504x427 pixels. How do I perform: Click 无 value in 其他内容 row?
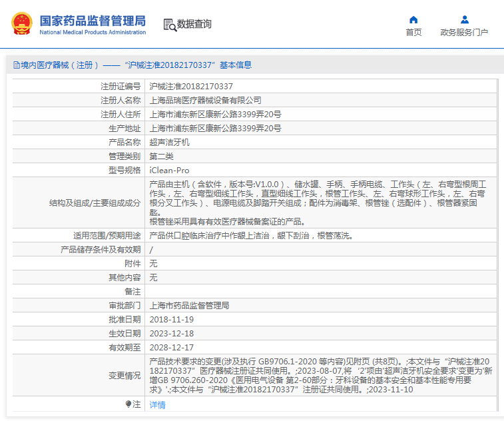point(153,278)
